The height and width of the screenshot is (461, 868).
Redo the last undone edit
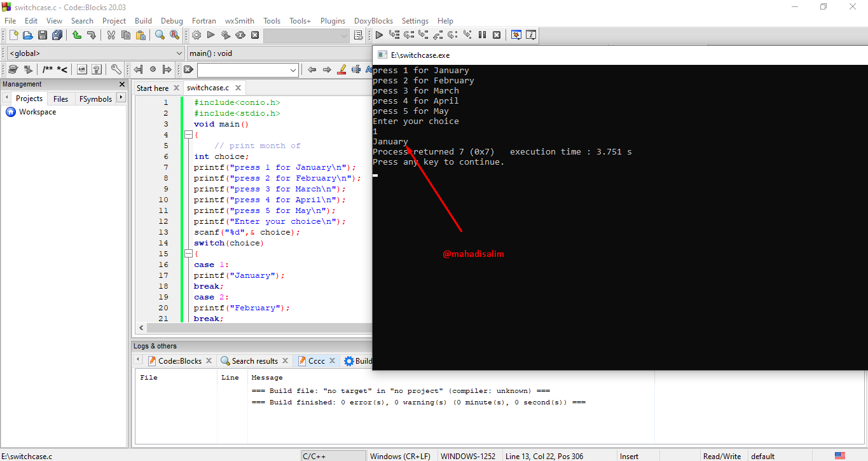click(92, 36)
